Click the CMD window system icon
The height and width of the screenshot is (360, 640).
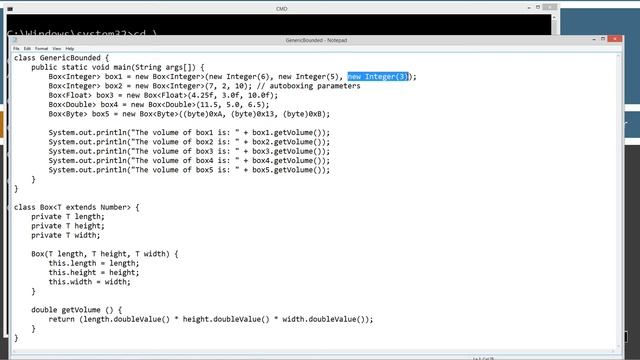[10, 9]
